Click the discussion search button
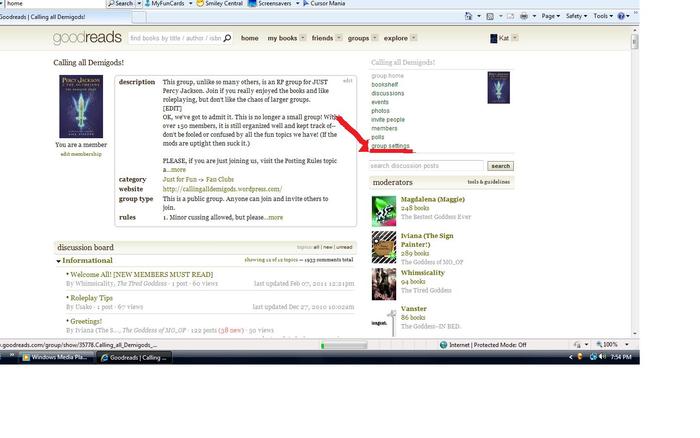The height and width of the screenshot is (438, 700). tap(500, 166)
